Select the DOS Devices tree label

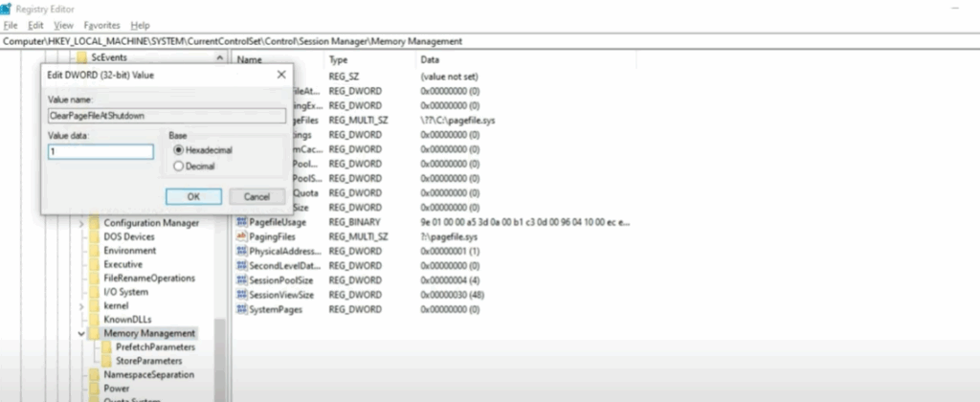129,237
